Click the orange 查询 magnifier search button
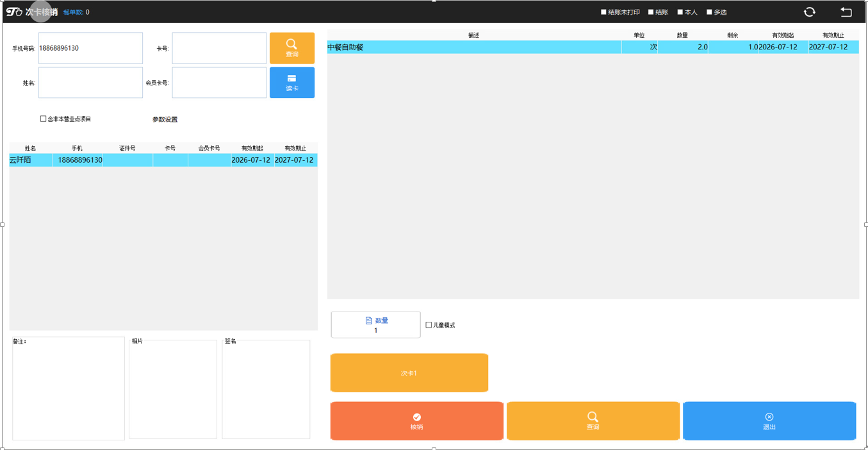 click(292, 48)
